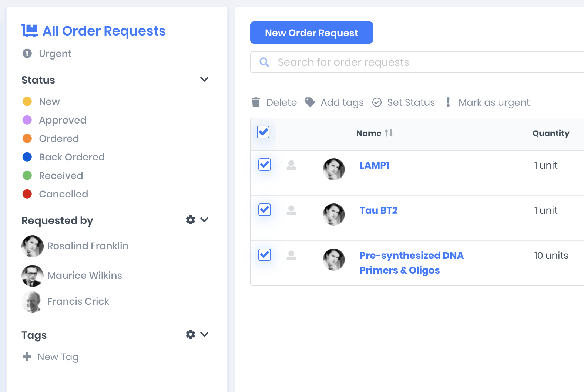Select the Back Ordered blue status dot
Viewport: 584px width, 392px height.
click(x=27, y=157)
